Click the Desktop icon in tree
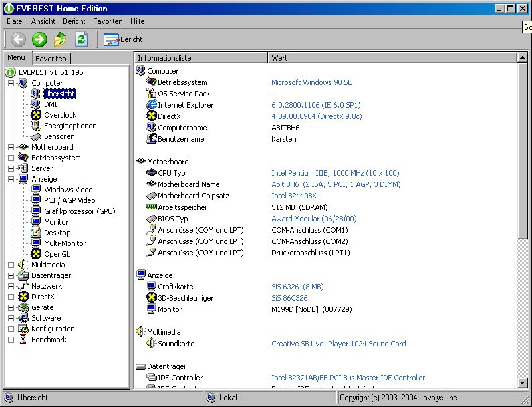Screen dimensions: 532x407 pyautogui.click(x=36, y=233)
